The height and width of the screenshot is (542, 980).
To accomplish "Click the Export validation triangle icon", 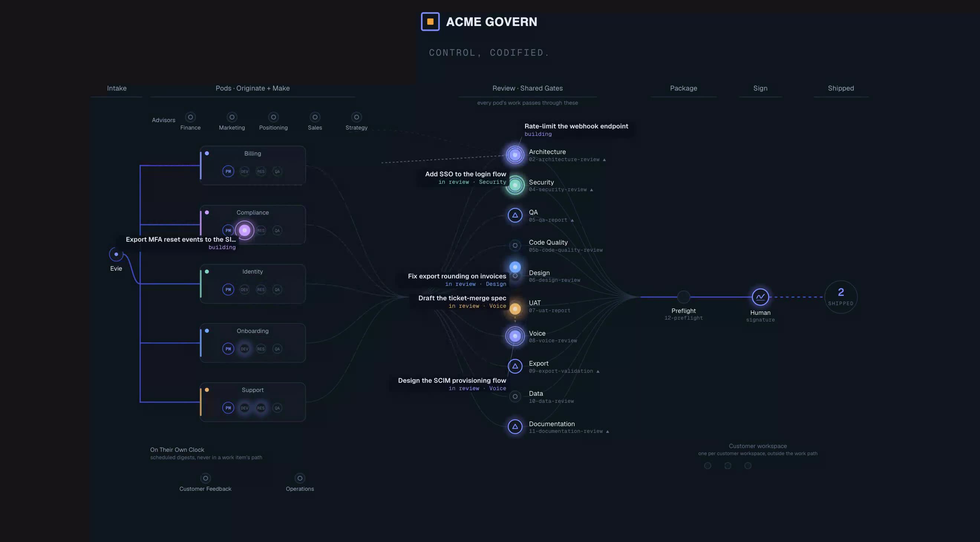I will (515, 366).
